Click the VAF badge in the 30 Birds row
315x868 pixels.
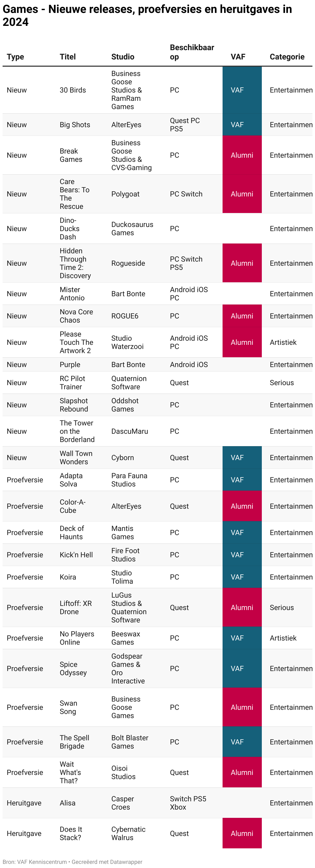[x=237, y=90]
